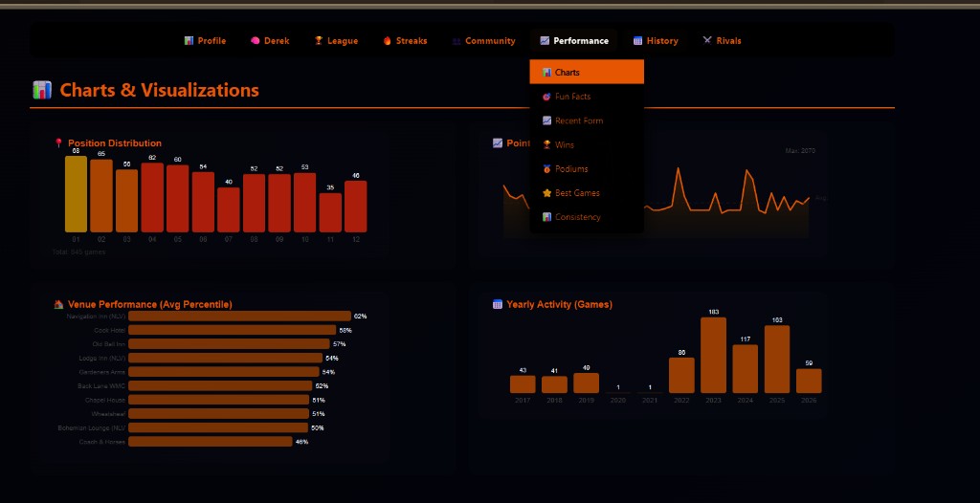
Task: Click the tallest spike in points line chart
Action: [678, 168]
